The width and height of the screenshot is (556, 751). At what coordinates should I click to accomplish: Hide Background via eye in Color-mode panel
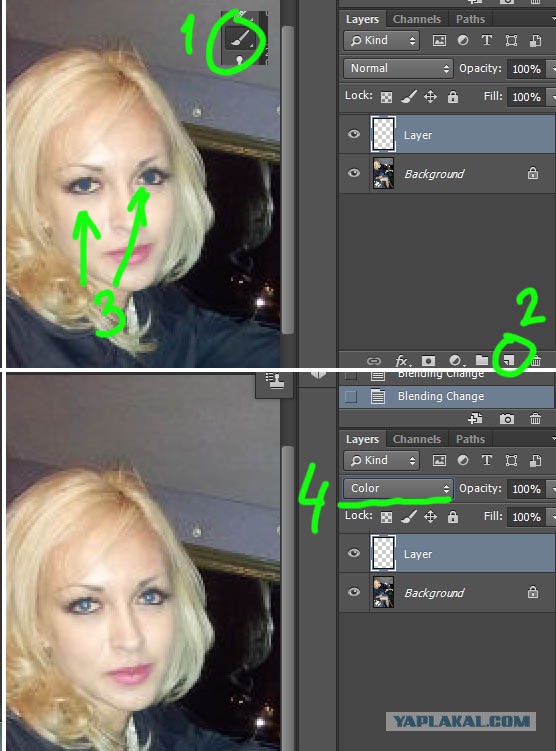(x=354, y=592)
